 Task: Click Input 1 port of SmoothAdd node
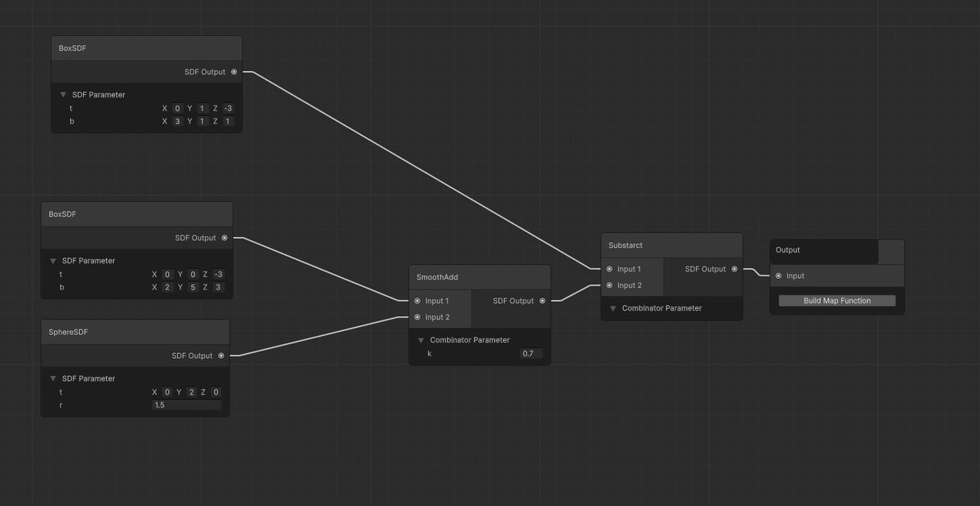417,301
